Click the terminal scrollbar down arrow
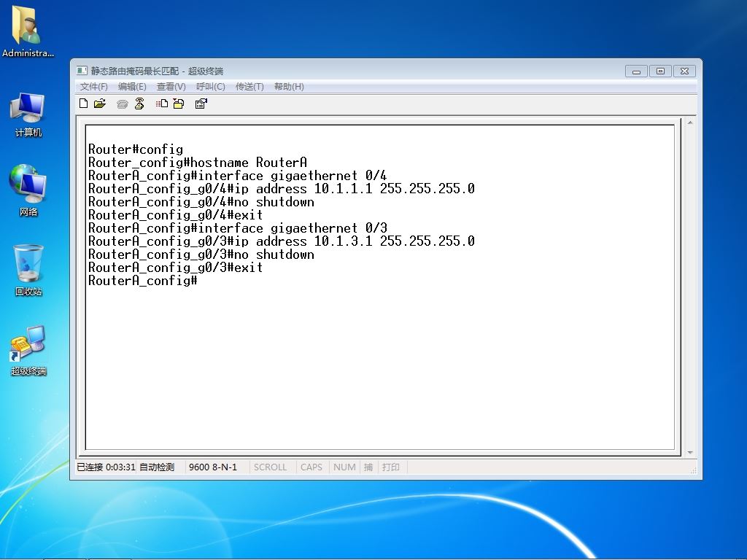The image size is (747, 560). tap(690, 453)
